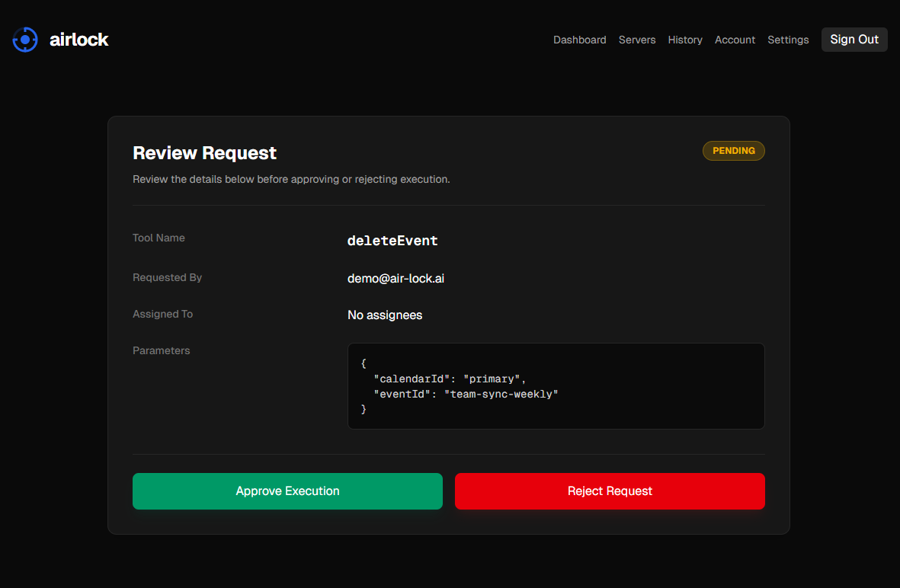Sign out of airlock

(854, 40)
